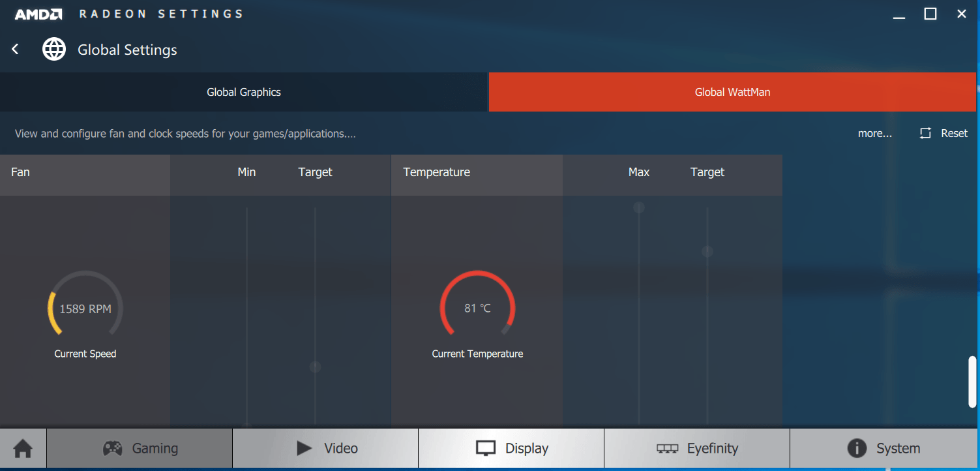Click the vertical scrollbar thumb
Viewport: 980px width, 471px height.
coord(972,382)
